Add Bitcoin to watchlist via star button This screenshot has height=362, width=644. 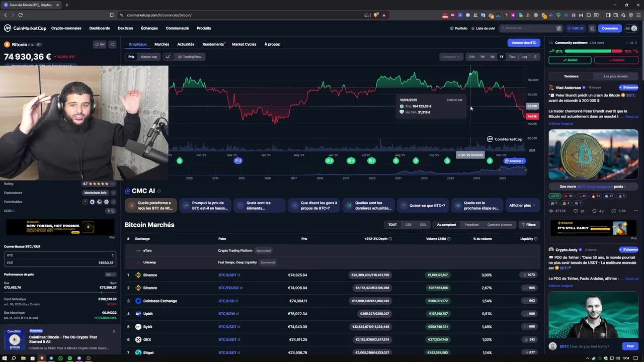point(100,44)
